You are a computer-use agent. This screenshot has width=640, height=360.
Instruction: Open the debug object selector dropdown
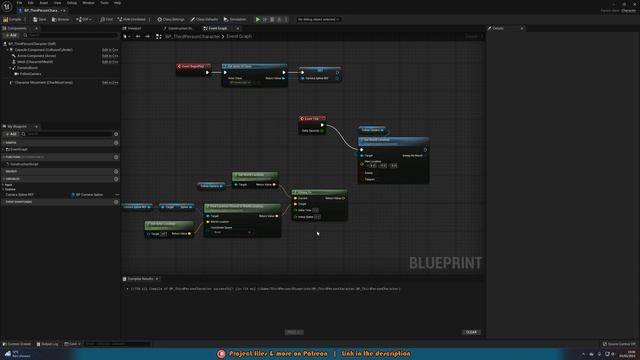point(318,19)
